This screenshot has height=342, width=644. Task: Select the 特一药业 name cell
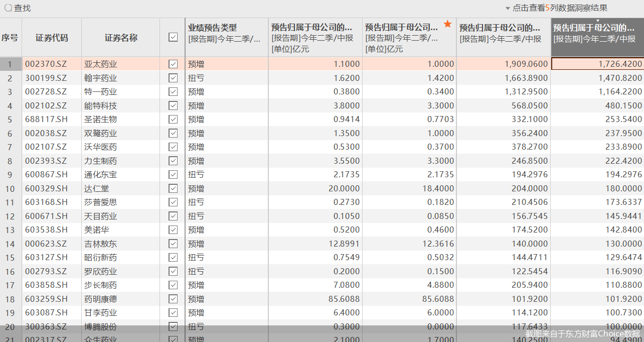point(101,92)
